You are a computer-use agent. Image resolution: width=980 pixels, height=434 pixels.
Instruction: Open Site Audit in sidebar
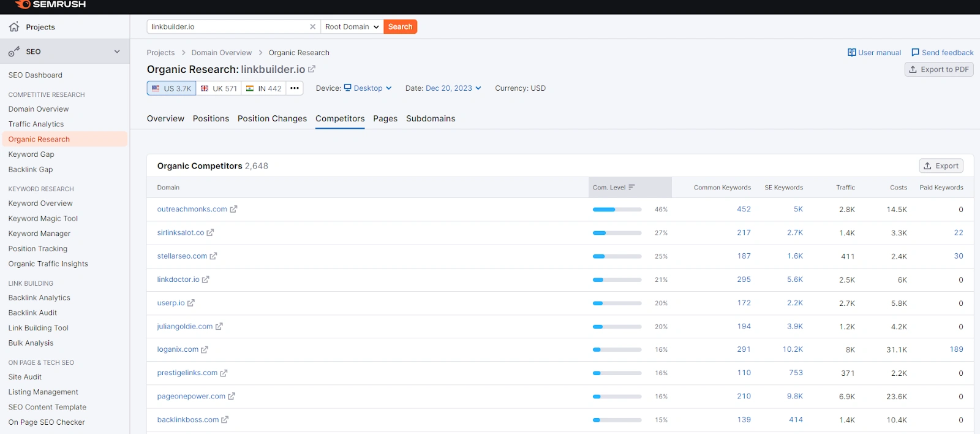pos(25,377)
